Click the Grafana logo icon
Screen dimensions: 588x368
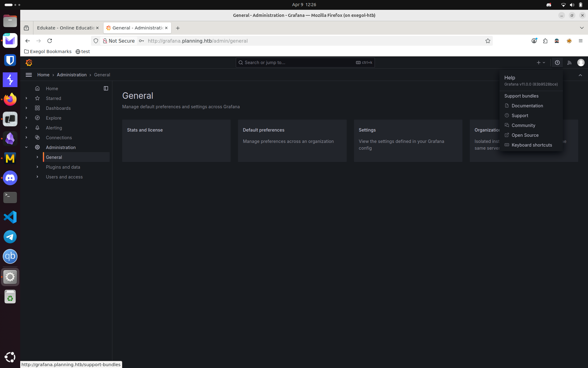29,63
